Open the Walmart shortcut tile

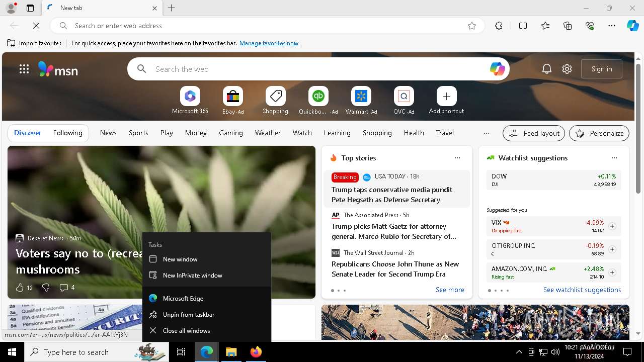tap(361, 101)
